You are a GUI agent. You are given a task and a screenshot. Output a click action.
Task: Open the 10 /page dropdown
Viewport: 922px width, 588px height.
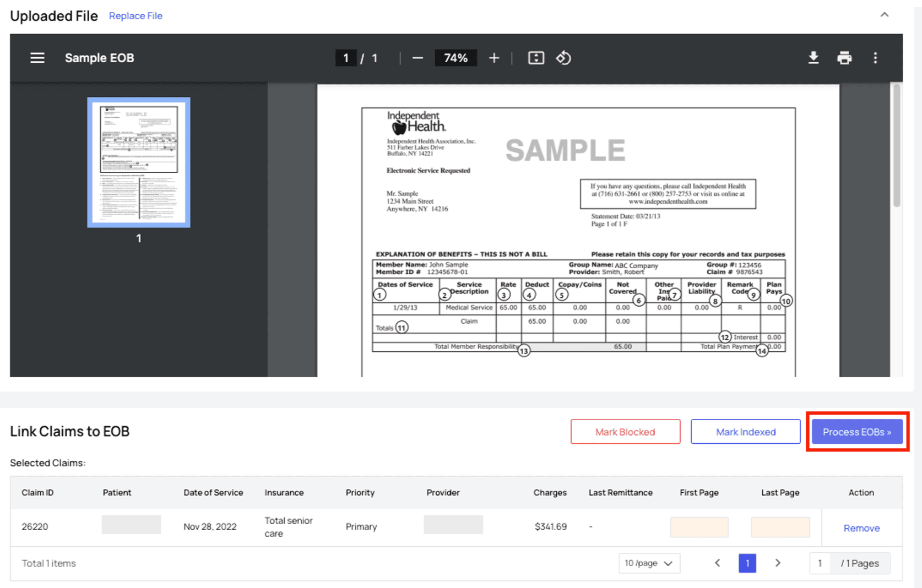(x=649, y=563)
